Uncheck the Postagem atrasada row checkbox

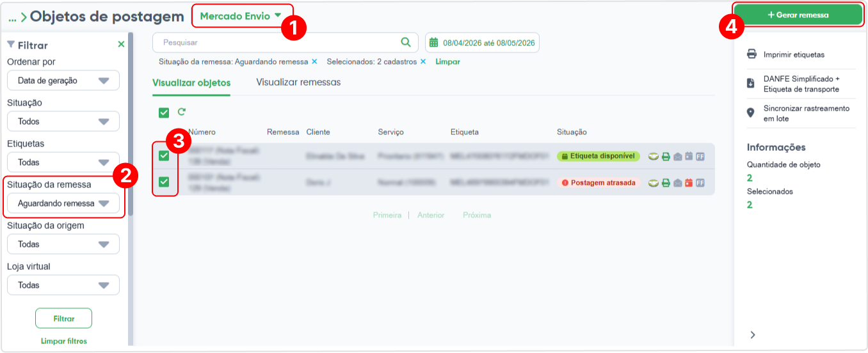164,182
